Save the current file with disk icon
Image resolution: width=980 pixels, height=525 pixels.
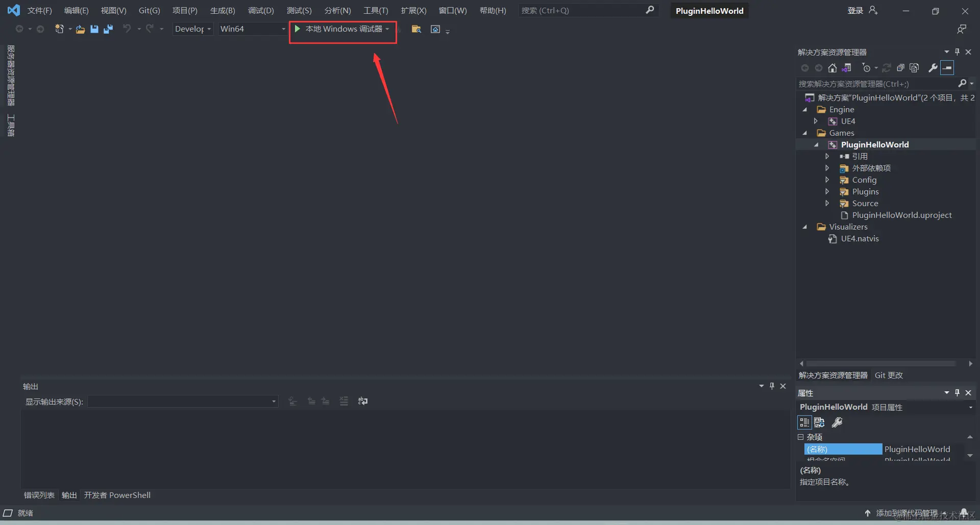(x=94, y=29)
